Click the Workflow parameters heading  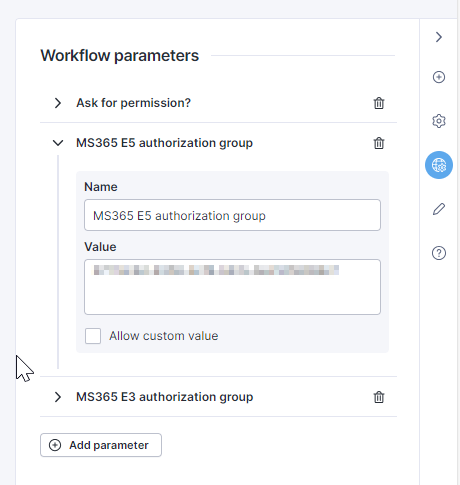pyautogui.click(x=120, y=55)
